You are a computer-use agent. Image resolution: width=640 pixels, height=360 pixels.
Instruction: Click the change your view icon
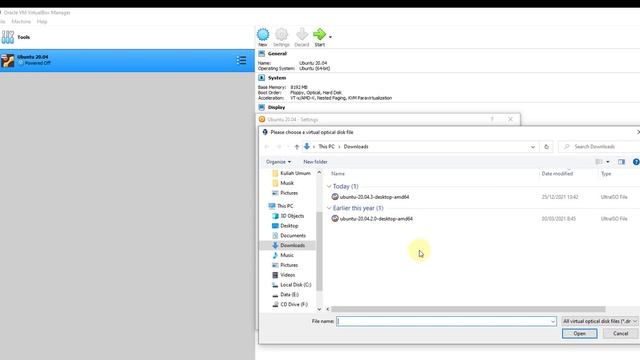[x=599, y=162]
